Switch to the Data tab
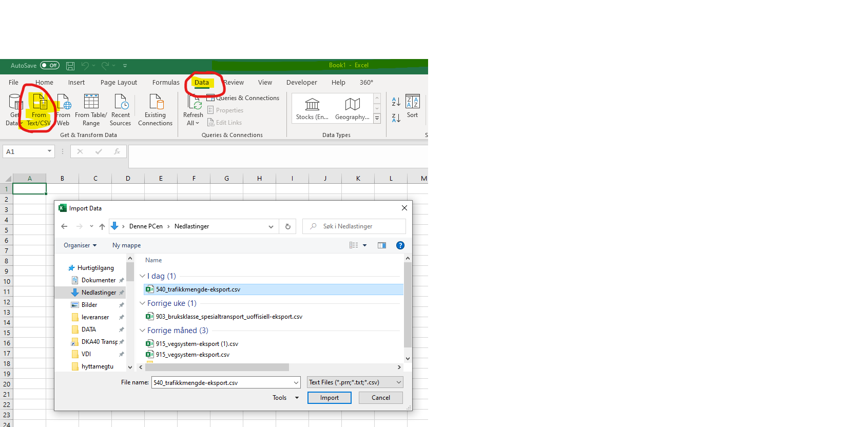Screen dimensions: 868x427 pos(202,83)
